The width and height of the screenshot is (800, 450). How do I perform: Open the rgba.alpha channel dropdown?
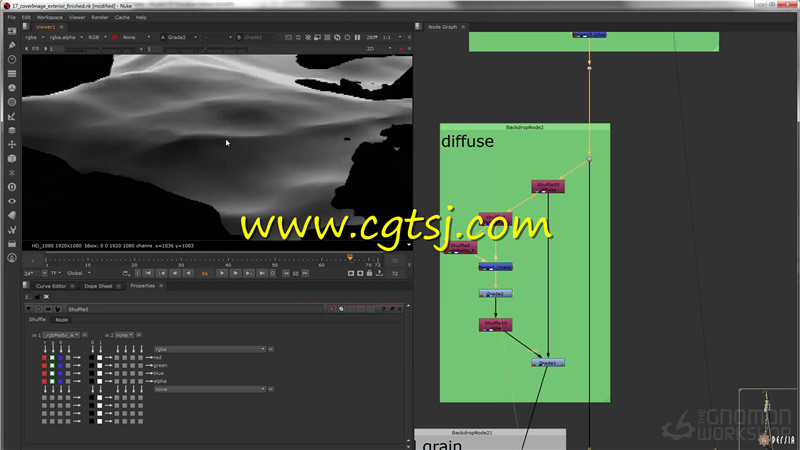[x=66, y=37]
